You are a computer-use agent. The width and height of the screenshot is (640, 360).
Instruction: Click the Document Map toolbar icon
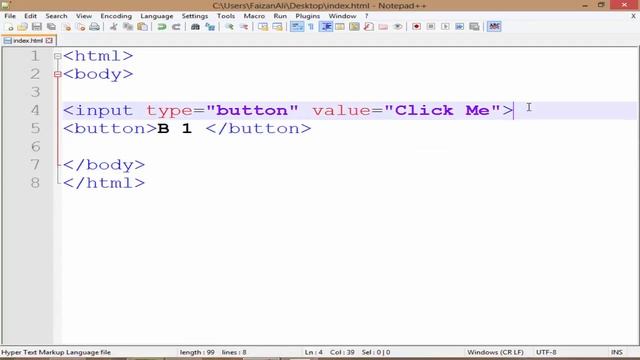(354, 27)
